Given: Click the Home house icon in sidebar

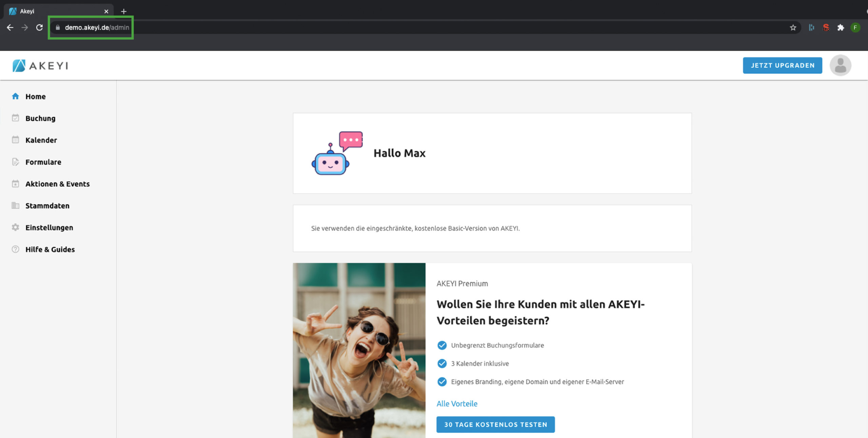Looking at the screenshot, I should [x=15, y=97].
